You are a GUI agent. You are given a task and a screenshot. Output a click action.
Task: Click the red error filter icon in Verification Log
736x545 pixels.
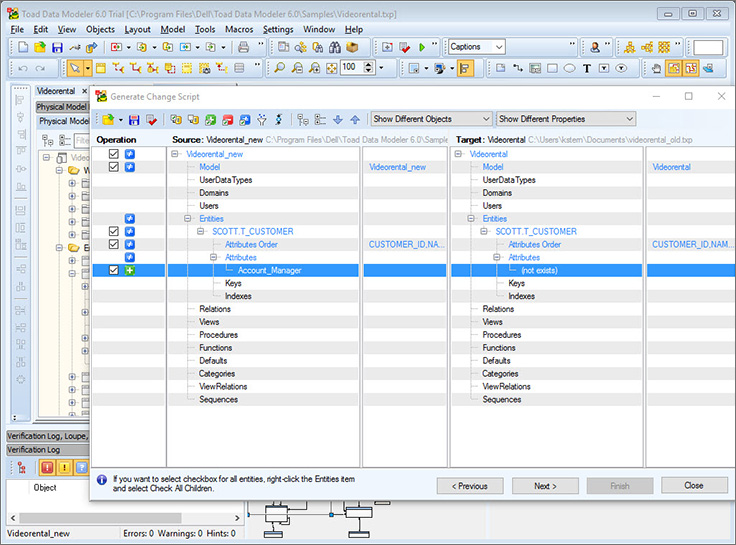tap(47, 467)
